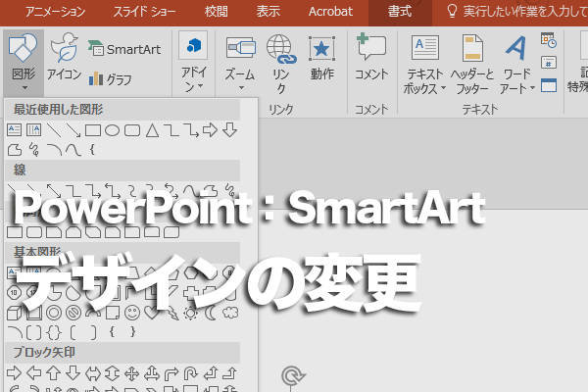Screen dimensions: 588x392
Task: Pick the straight line in recently used shapes
Action: click(x=54, y=130)
